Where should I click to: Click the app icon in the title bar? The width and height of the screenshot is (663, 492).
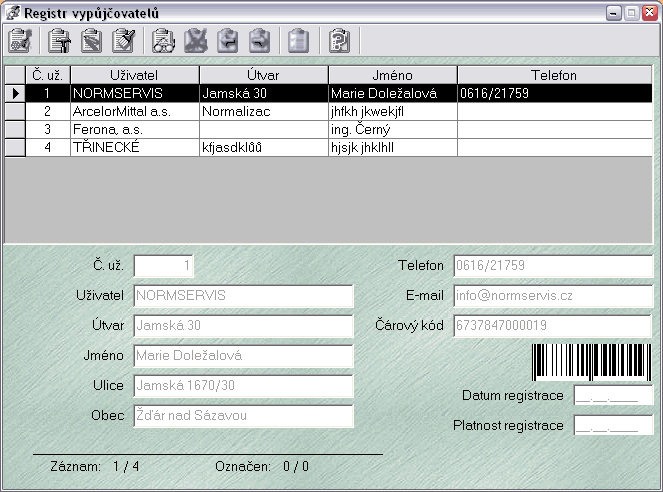(13, 13)
